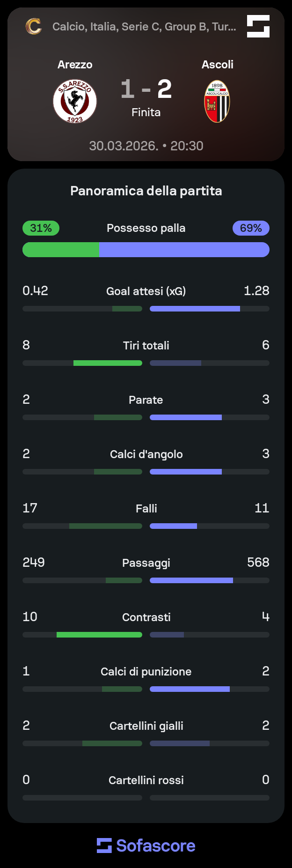Click the Sofascore square logo at top right
Viewport: 292px width, 868px height.
click(x=258, y=26)
